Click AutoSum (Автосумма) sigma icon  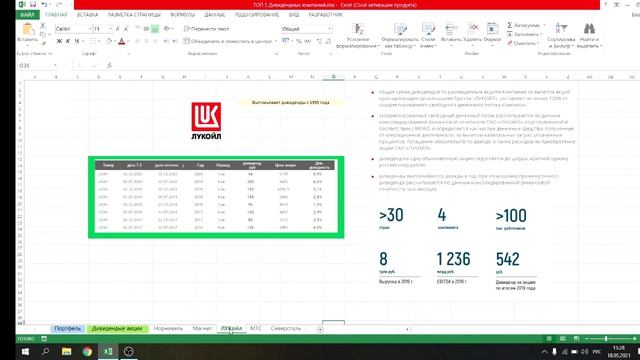pos(510,25)
